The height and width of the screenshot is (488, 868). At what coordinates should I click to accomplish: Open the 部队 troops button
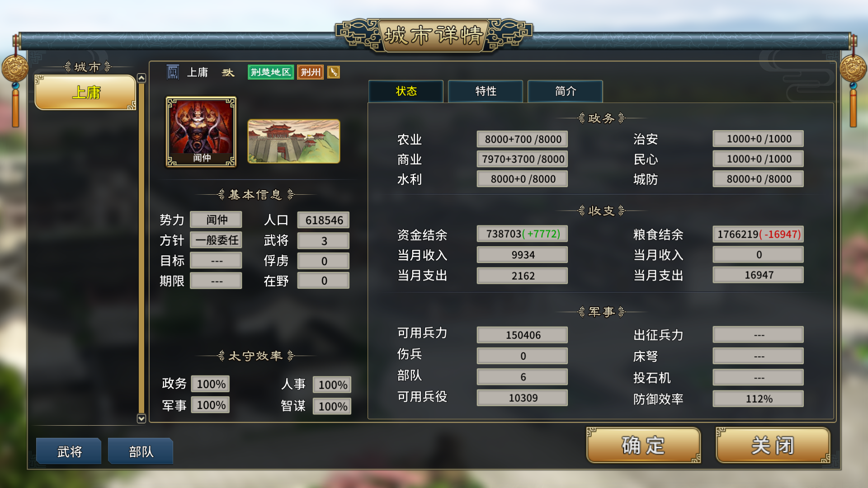(x=141, y=451)
